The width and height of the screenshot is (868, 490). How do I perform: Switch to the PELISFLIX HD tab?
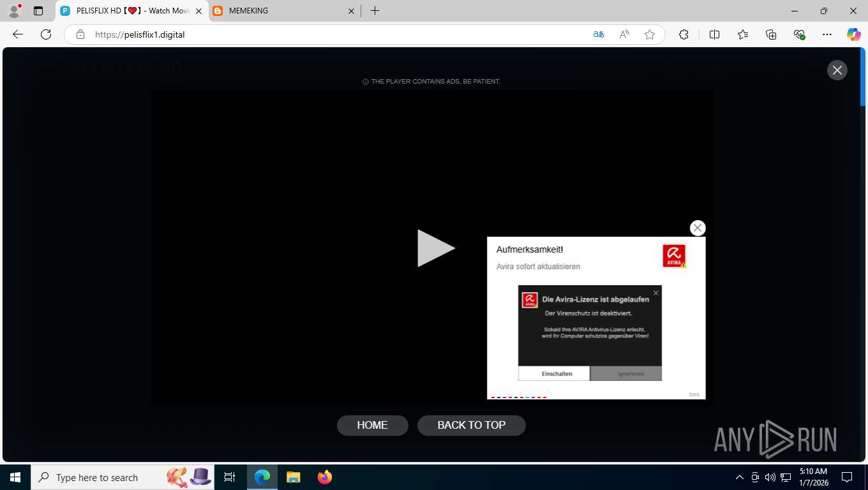(133, 11)
